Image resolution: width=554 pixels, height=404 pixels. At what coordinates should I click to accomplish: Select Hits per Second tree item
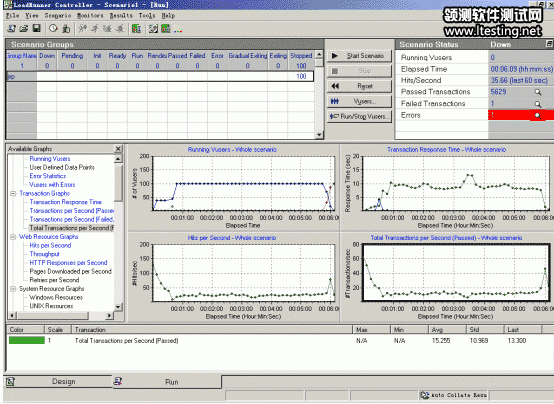50,245
